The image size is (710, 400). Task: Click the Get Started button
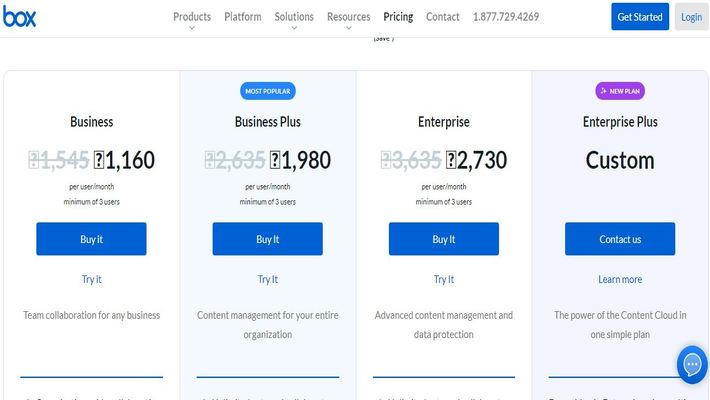point(640,17)
